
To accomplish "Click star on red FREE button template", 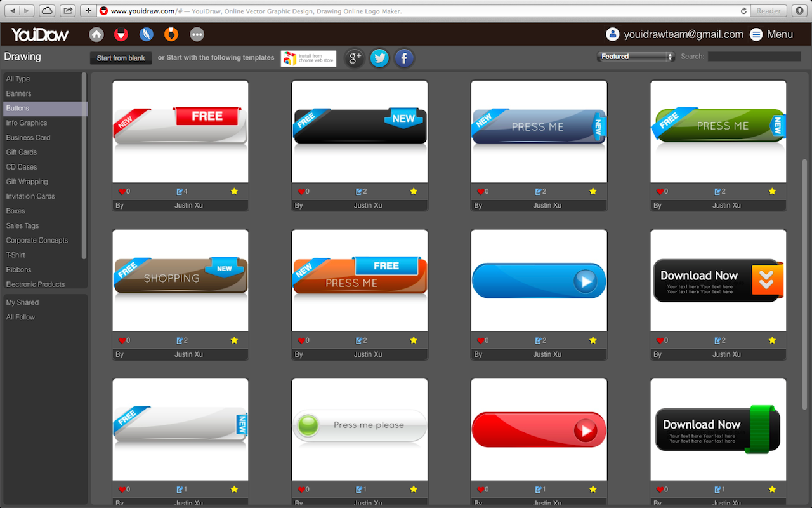I will click(x=234, y=191).
